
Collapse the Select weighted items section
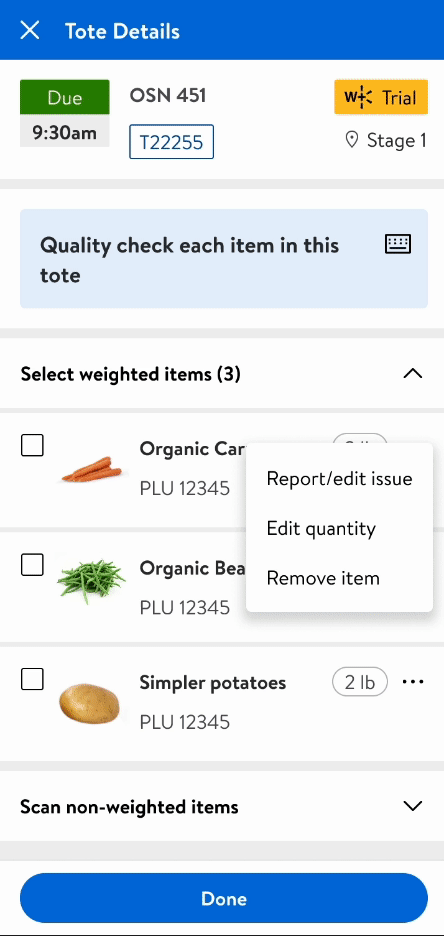413,374
